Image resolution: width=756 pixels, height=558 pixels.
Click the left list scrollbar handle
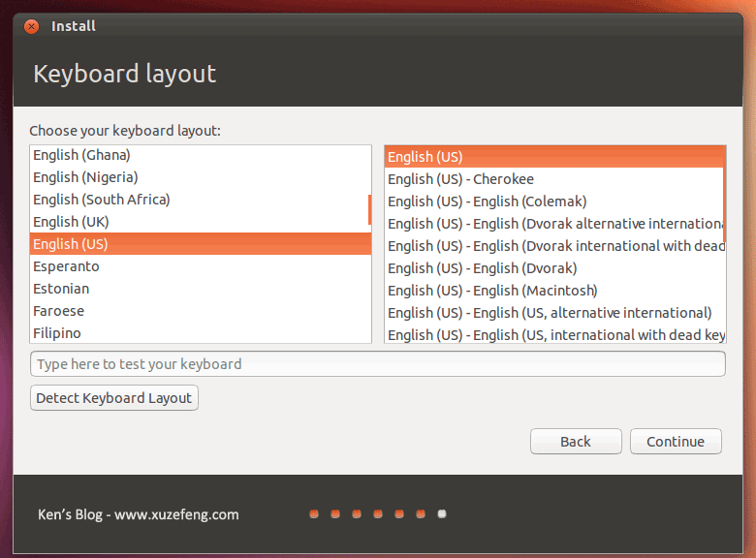click(370, 209)
